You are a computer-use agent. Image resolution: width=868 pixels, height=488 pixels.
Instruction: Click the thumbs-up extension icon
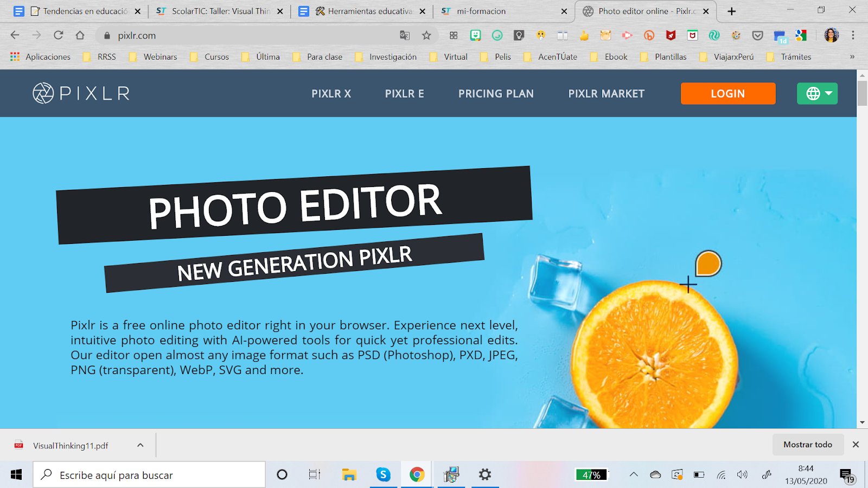584,35
